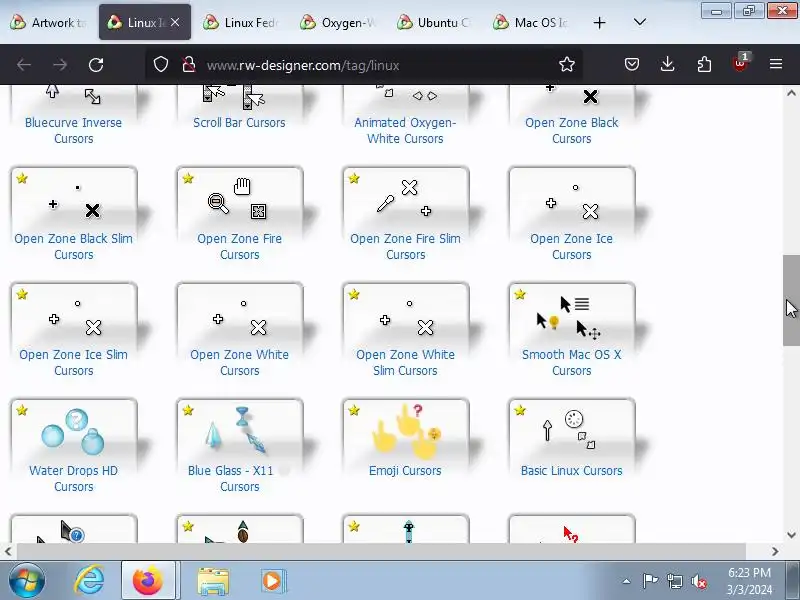Expand the list all tabs dropdown
Viewport: 800px width, 600px height.
[x=640, y=22]
